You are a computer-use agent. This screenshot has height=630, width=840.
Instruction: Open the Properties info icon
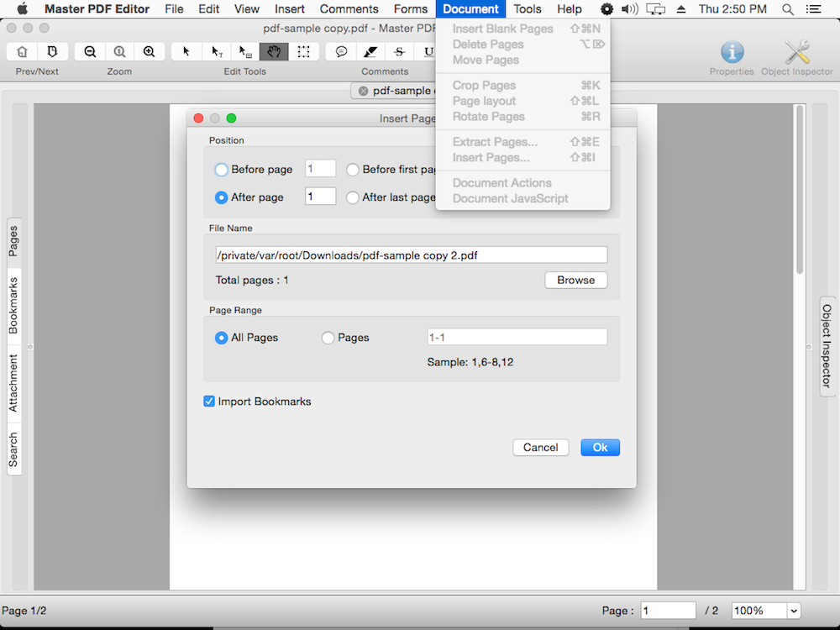click(732, 52)
